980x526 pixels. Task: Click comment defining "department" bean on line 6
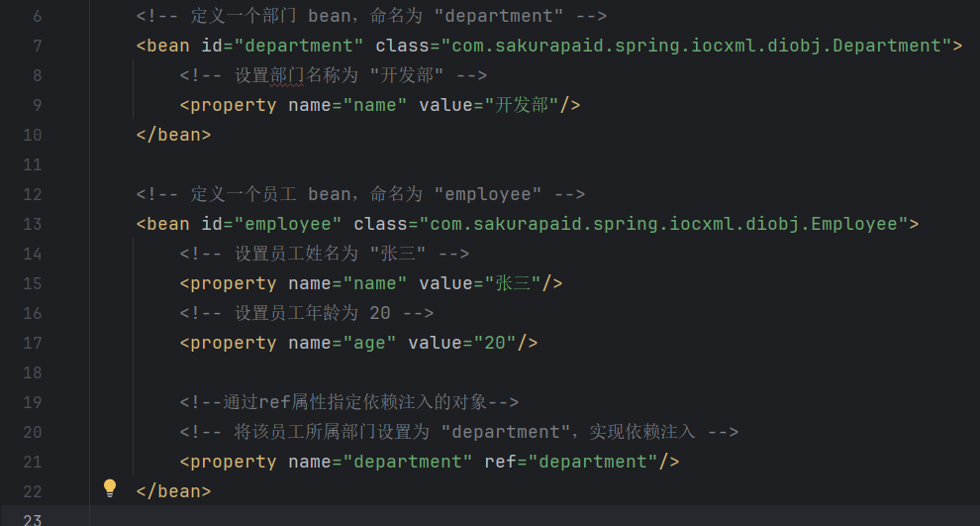tap(372, 16)
